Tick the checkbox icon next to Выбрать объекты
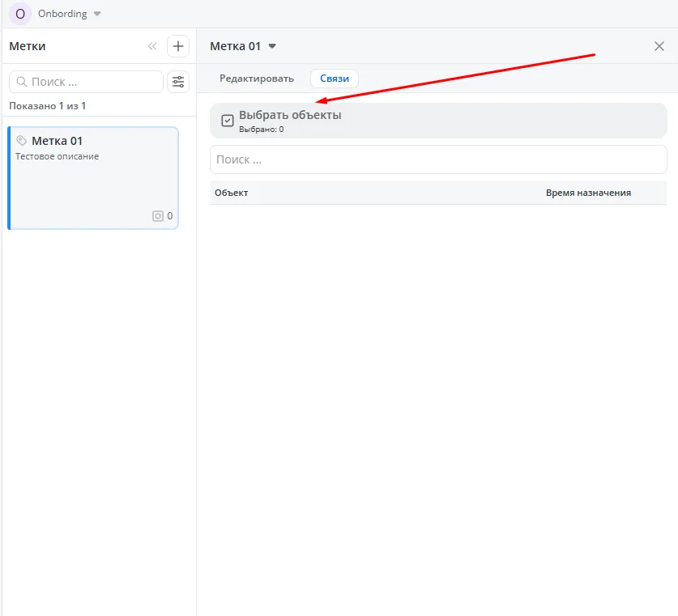Viewport: 678px width, 616px height. pyautogui.click(x=228, y=121)
